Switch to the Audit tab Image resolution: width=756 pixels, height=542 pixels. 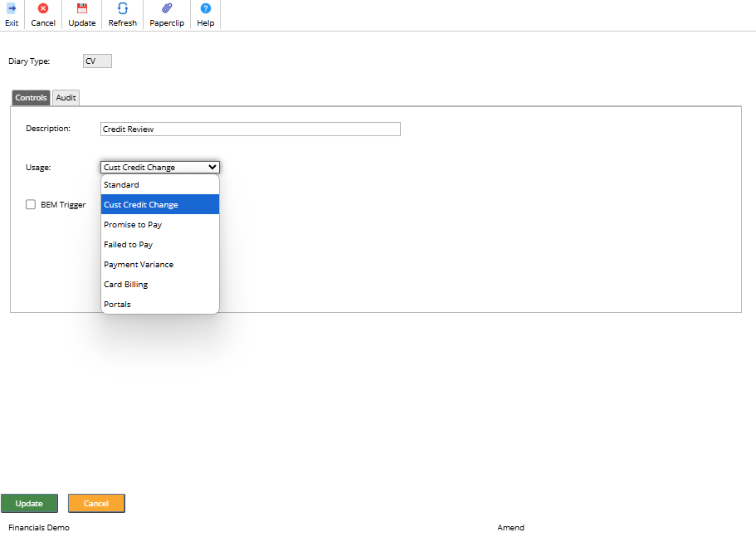(66, 97)
